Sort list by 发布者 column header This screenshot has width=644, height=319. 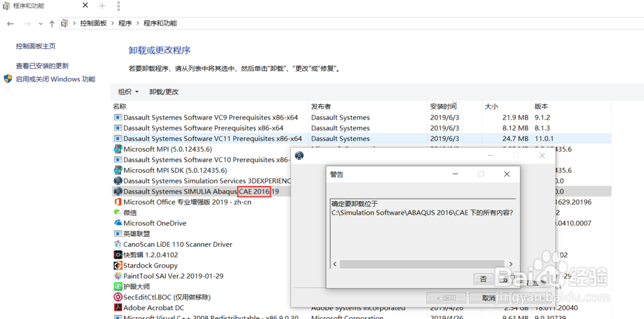[321, 106]
